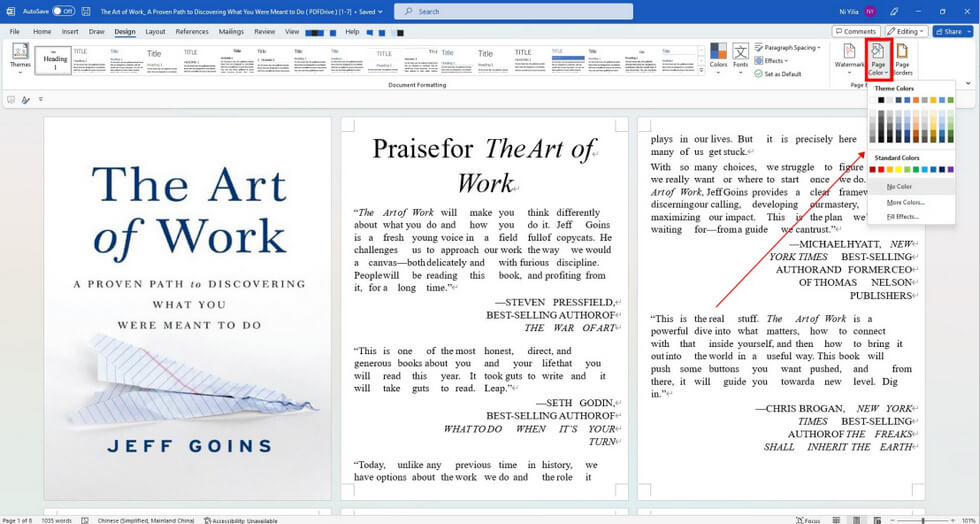Click Page 1 of 8 indicator
The image size is (980, 524).
coord(17,520)
